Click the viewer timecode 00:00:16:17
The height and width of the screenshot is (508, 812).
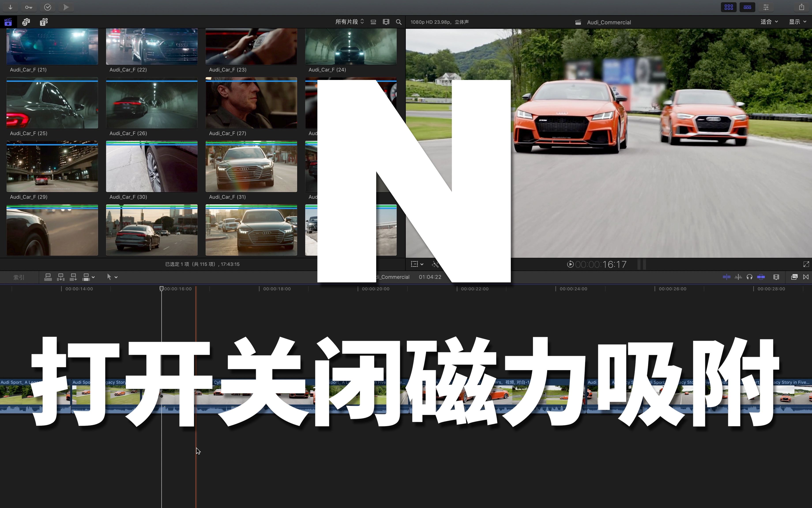coord(601,265)
